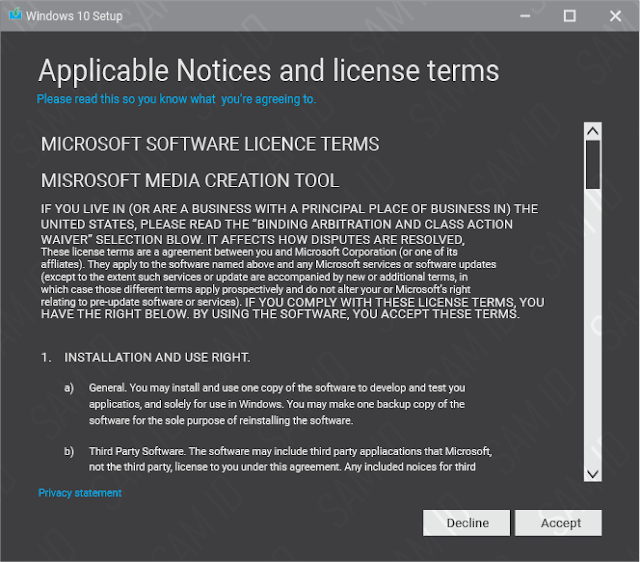The image size is (640, 562).
Task: Click the 'Third Party Software.' clause b) paragraph
Action: (290, 459)
